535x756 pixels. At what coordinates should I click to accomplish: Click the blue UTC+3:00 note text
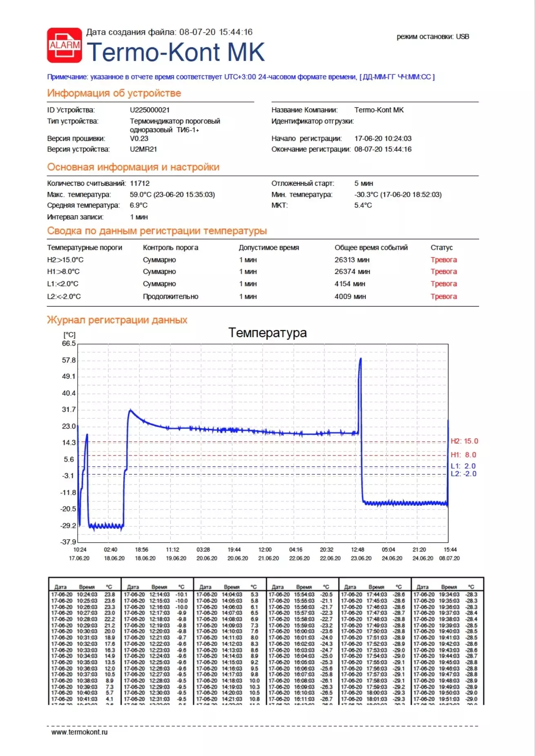(x=241, y=77)
